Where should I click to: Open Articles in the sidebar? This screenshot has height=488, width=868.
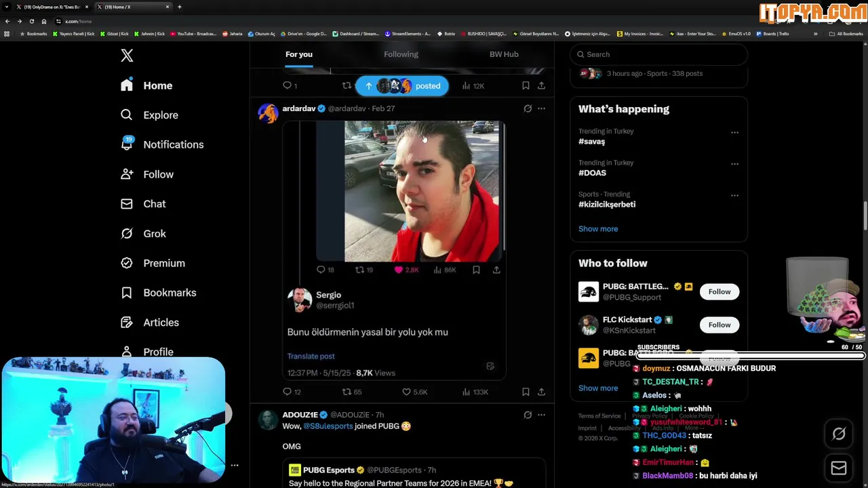coord(150,323)
